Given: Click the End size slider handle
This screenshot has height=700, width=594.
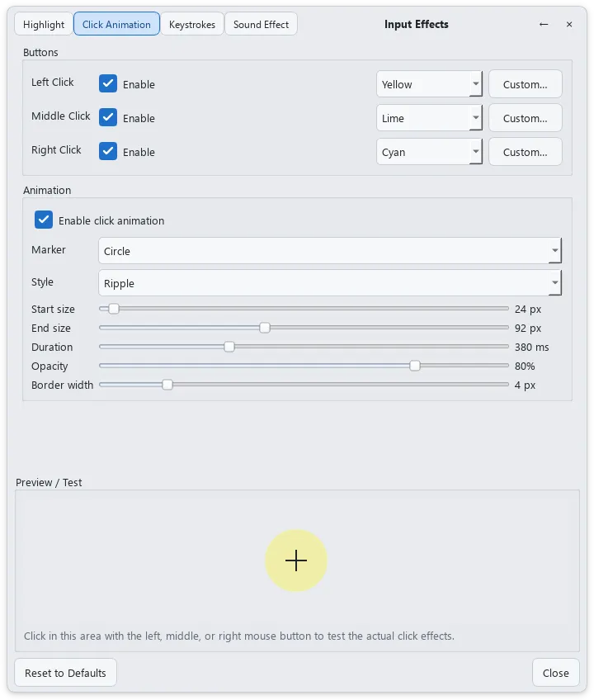Looking at the screenshot, I should click(265, 328).
